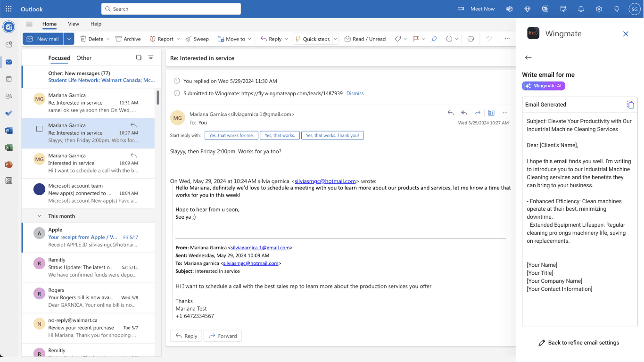Screen dimensions: 644x362
Task: Pin the message with pin icon
Action: point(434,39)
